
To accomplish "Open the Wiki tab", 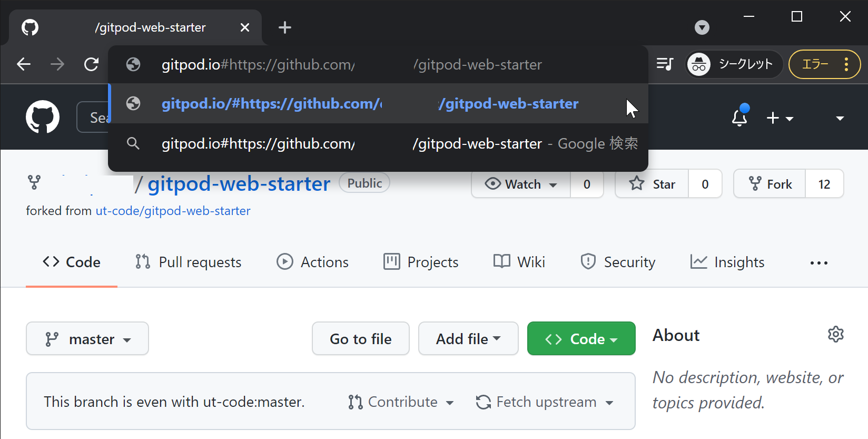I will click(519, 262).
